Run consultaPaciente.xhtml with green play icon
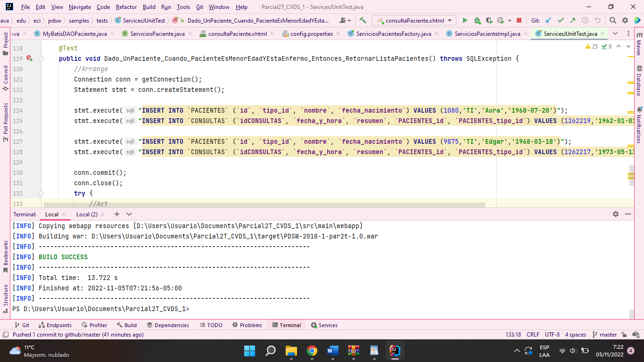 465,20
